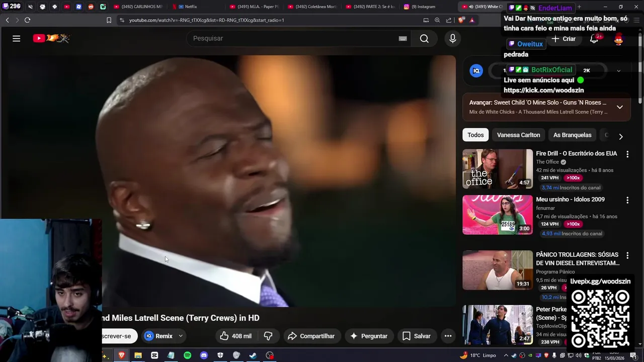The height and width of the screenshot is (362, 644).
Task: Open the Peter Parker scene thumbnail
Action: [x=497, y=325]
